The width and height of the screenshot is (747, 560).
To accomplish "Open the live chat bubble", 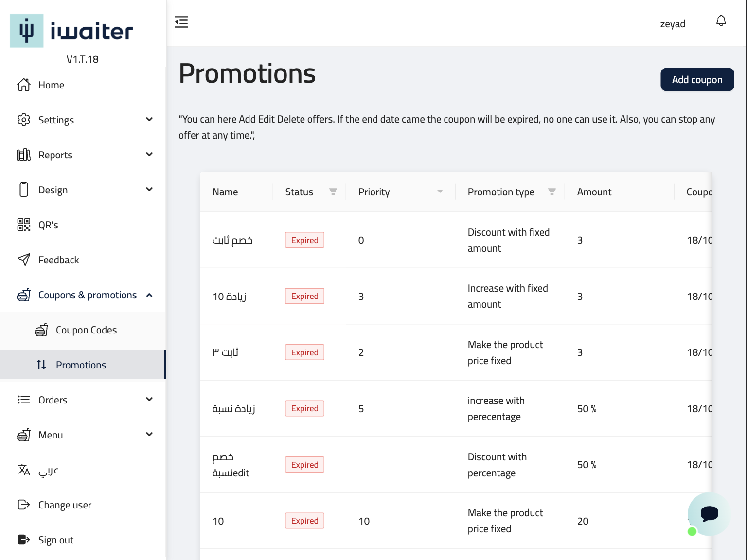I will tap(709, 513).
